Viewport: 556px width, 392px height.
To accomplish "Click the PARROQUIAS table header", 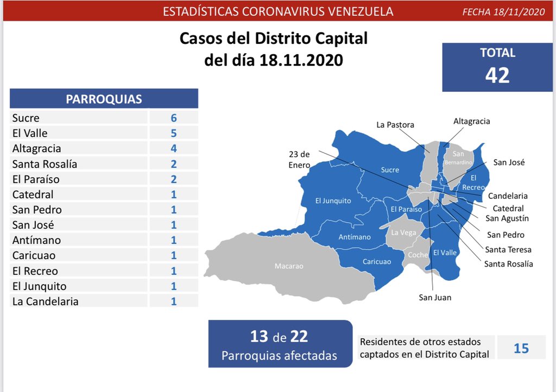I will pos(104,98).
